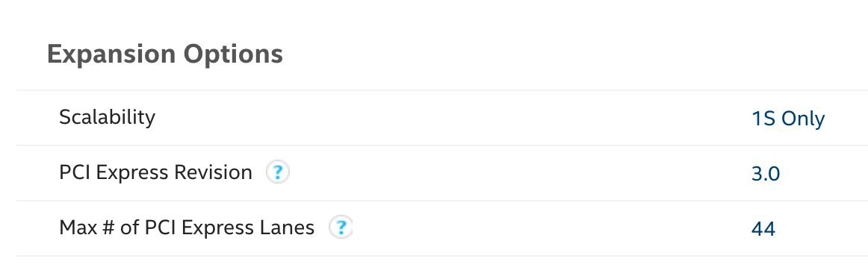Image resolution: width=868 pixels, height=279 pixels.
Task: Click the Max # of PCI Express Lanes label
Action: (187, 228)
